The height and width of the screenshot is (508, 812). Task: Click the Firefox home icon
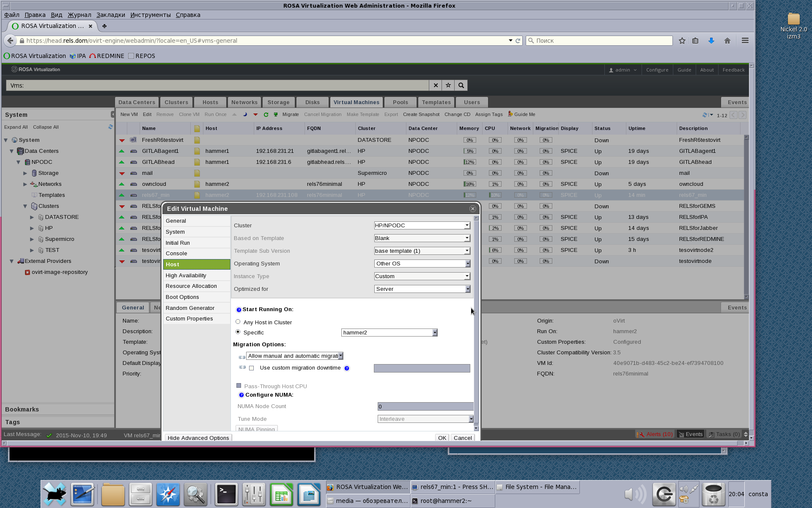click(x=727, y=41)
